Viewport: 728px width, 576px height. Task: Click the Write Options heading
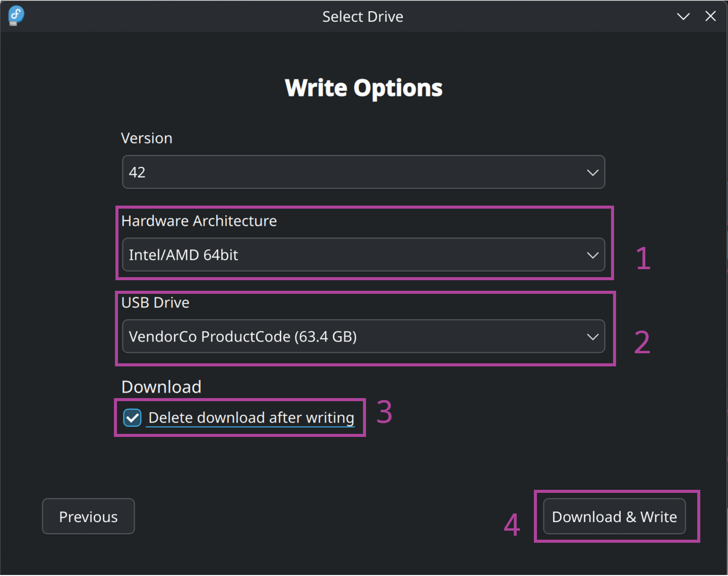(363, 88)
